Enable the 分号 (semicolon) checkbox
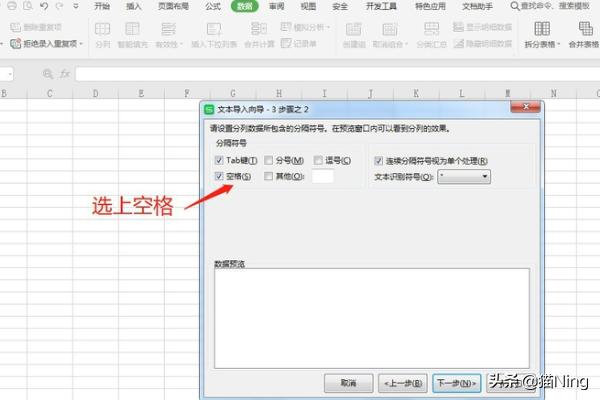The width and height of the screenshot is (600, 400). point(269,160)
